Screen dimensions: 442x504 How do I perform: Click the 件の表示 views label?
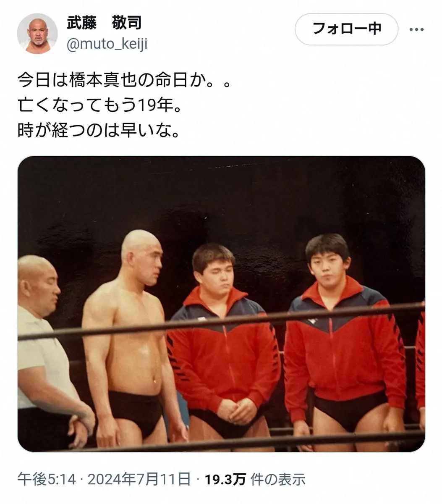coord(277,479)
